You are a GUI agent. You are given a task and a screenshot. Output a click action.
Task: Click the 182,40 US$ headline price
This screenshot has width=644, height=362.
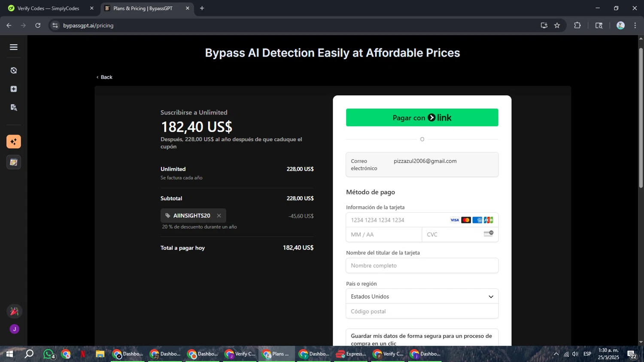pyautogui.click(x=196, y=127)
